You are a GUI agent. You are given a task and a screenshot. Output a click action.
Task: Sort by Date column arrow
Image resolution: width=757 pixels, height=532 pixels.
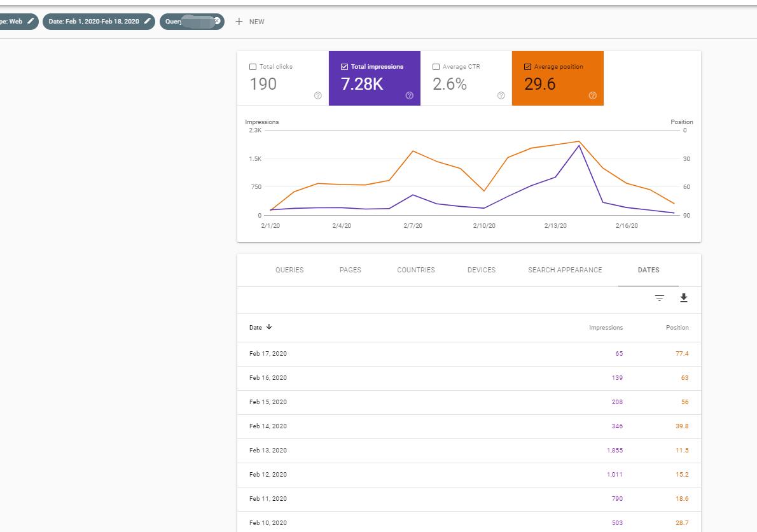[269, 327]
